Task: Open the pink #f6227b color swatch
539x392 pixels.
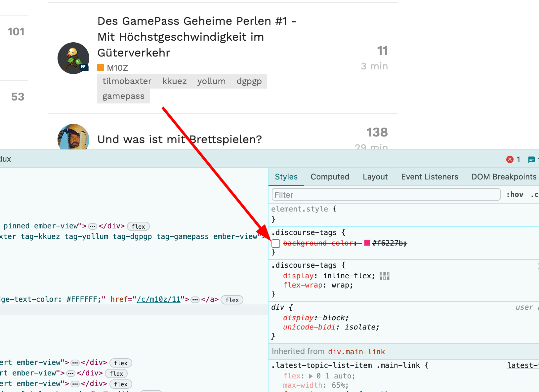Action: [367, 243]
